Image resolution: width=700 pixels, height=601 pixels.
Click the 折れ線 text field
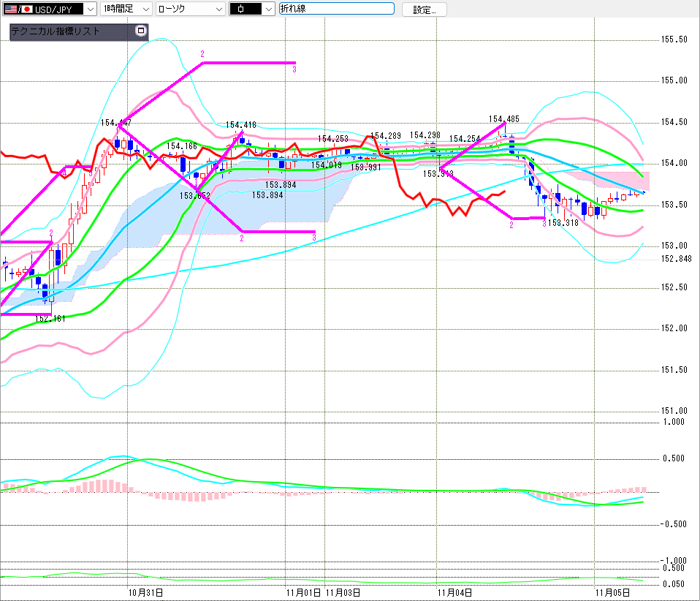(336, 10)
